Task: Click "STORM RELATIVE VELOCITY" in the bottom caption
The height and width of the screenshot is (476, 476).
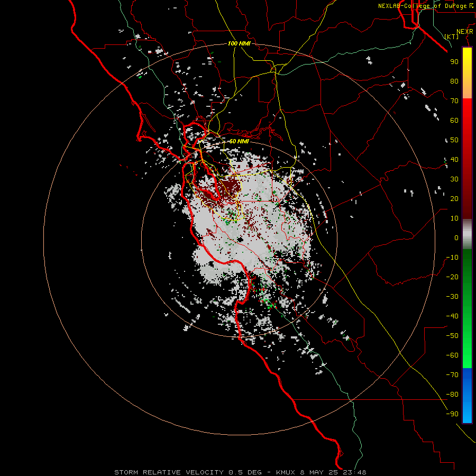Action: 170,472
